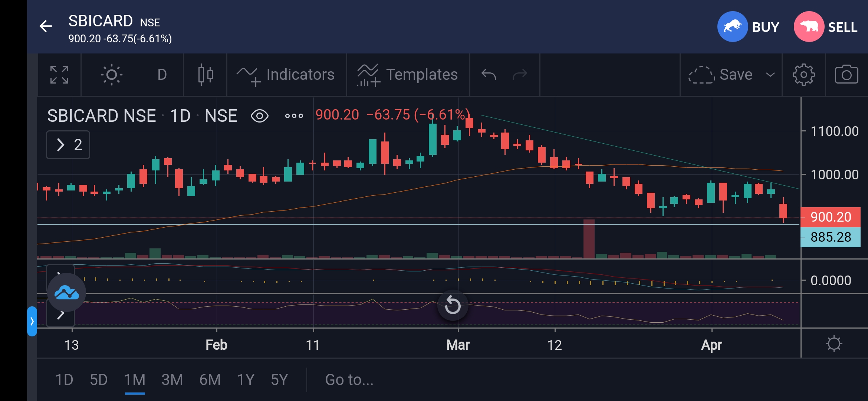
Task: Click the 900.20 price label
Action: point(830,217)
